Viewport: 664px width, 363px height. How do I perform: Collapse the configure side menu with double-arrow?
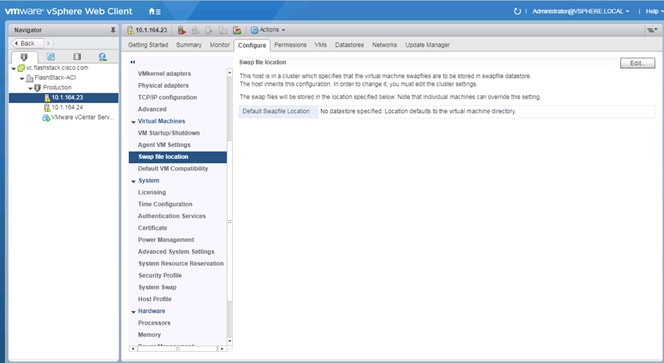point(133,62)
